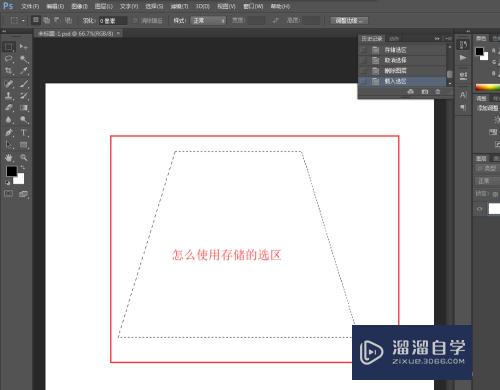The image size is (500, 390).
Task: Select 取消选择 history state
Action: [x=403, y=60]
